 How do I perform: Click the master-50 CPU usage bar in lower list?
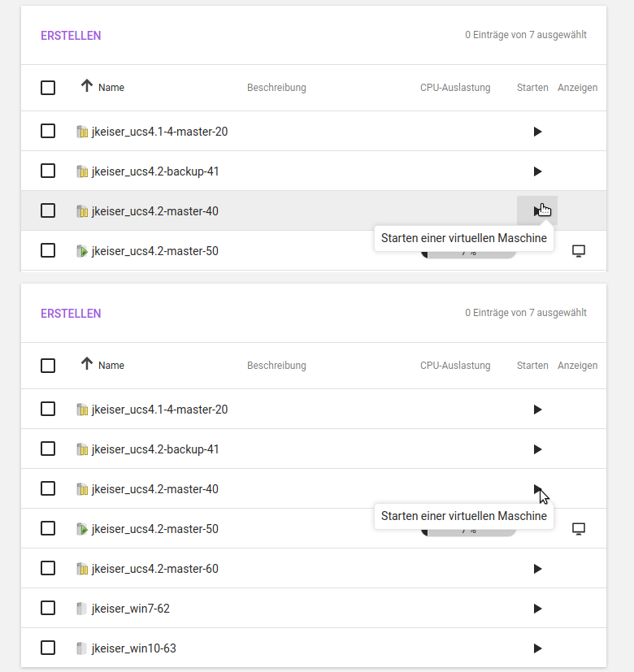468,533
